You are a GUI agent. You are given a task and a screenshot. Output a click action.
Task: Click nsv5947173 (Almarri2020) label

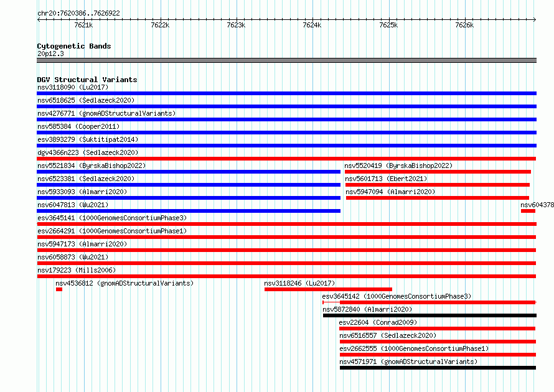point(82,244)
